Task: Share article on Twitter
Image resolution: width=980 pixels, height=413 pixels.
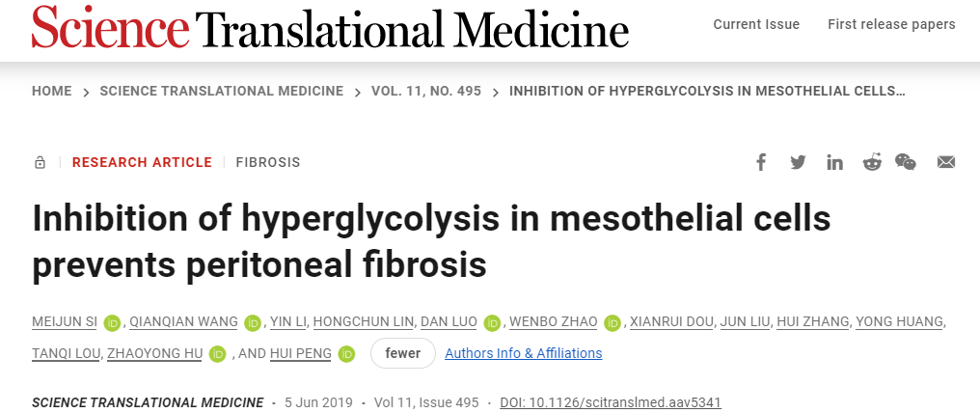Action: point(798,162)
